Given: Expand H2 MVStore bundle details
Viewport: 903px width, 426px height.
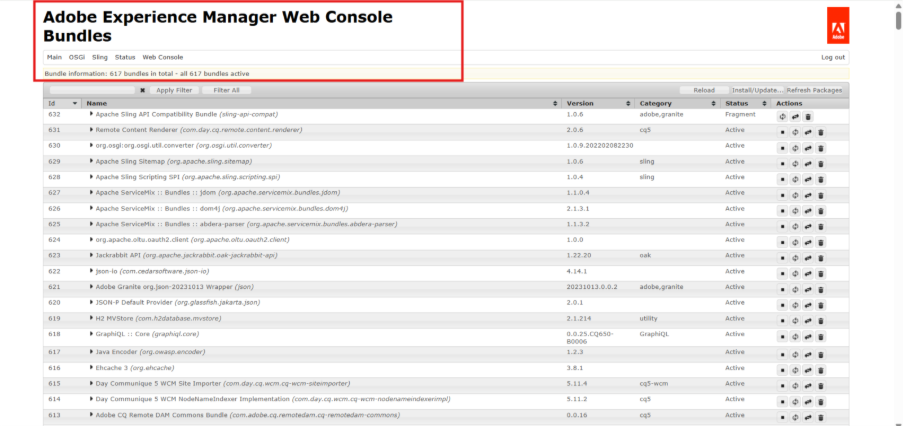Looking at the screenshot, I should (x=91, y=318).
